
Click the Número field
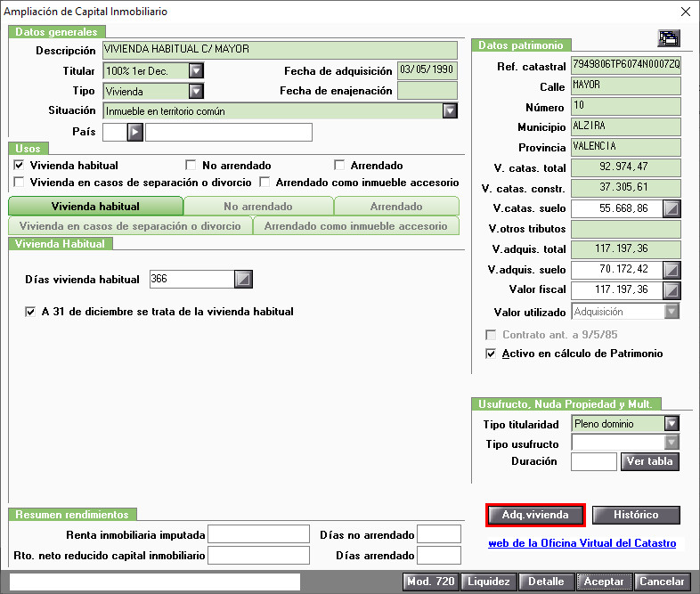(x=626, y=106)
